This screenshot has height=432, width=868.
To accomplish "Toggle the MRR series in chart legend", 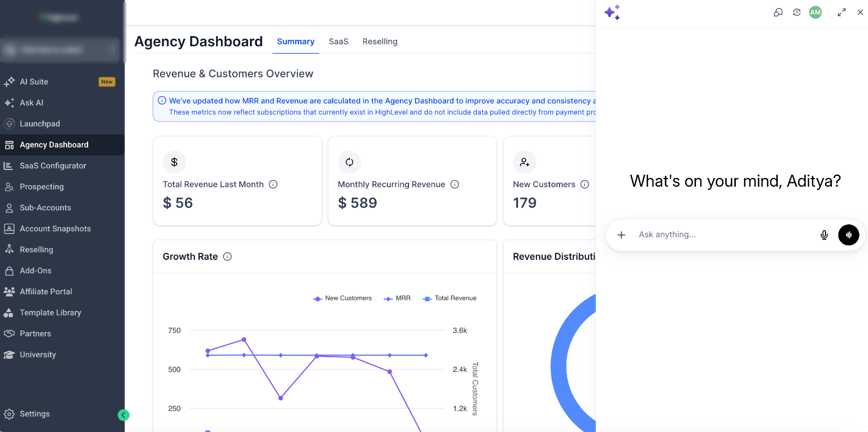I will click(x=397, y=298).
